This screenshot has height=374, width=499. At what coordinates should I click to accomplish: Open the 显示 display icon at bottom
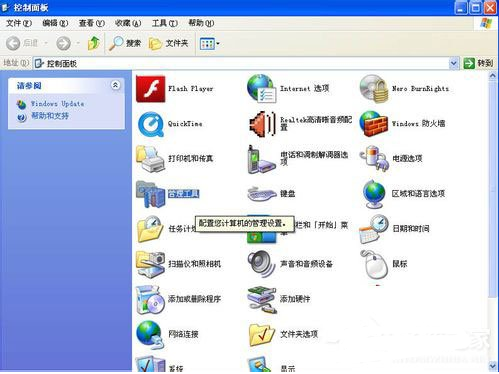260,364
